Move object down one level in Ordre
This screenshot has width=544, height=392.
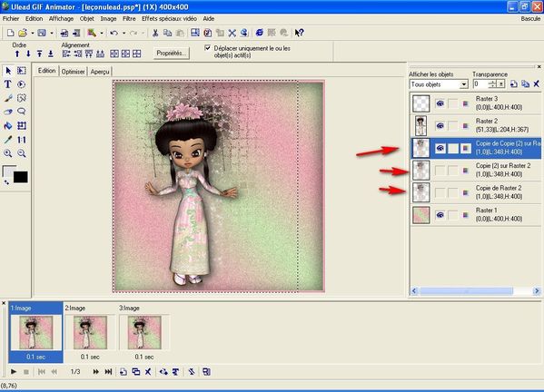coord(28,54)
